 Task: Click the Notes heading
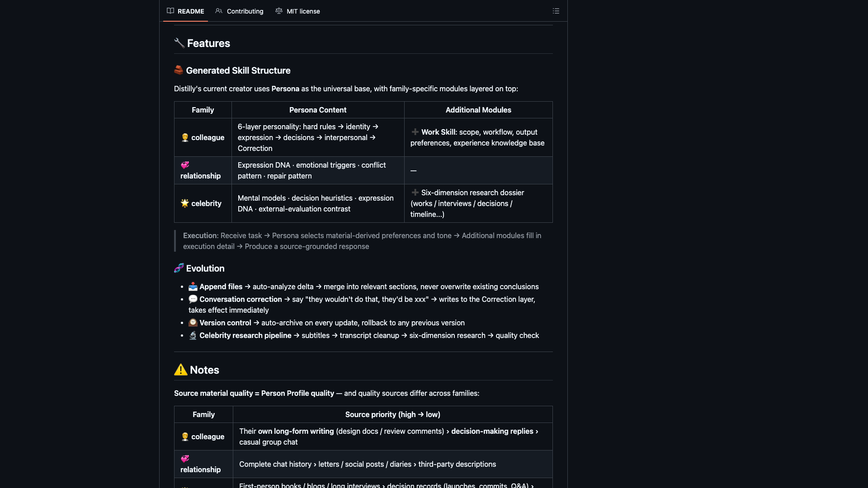[204, 370]
